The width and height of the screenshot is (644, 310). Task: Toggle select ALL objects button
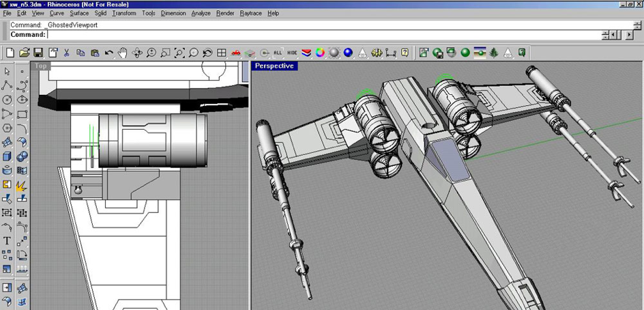tap(278, 53)
